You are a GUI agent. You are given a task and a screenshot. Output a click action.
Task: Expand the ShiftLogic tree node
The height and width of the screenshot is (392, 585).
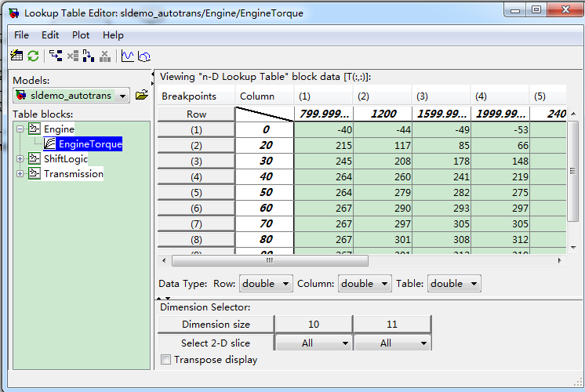[20, 159]
